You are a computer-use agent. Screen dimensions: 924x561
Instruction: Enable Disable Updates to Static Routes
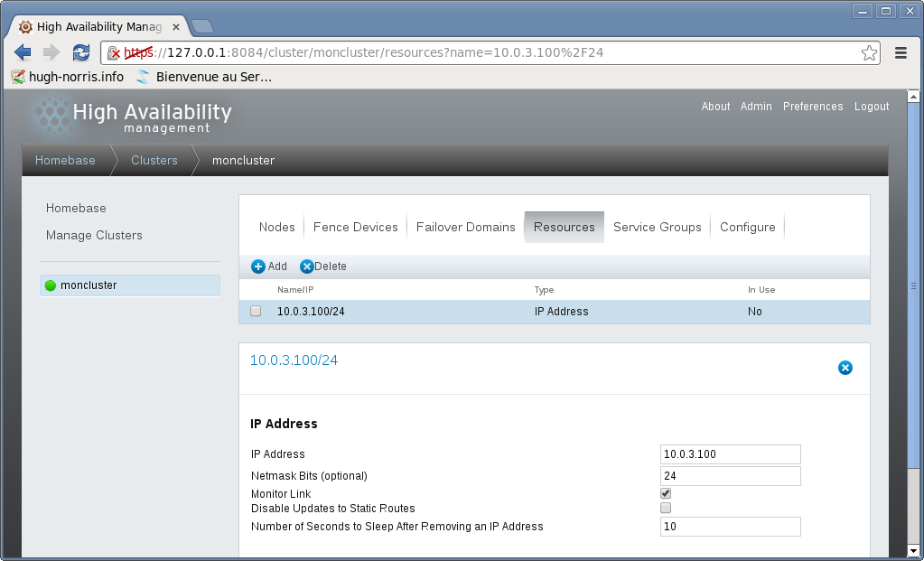tap(666, 508)
